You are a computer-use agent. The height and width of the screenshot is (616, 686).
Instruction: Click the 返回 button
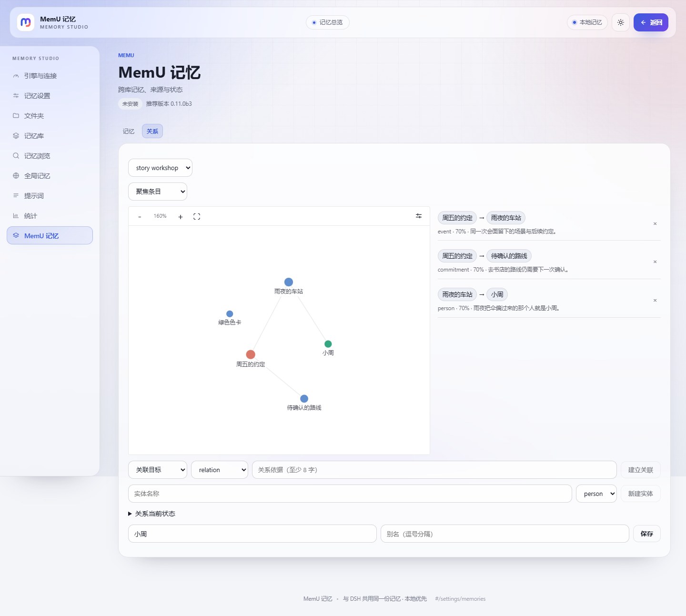pyautogui.click(x=651, y=22)
